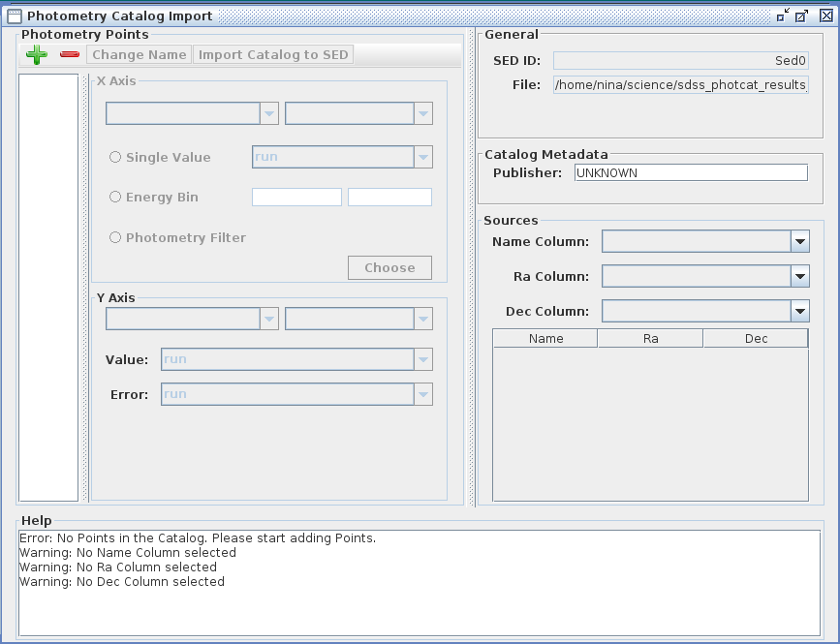This screenshot has height=644, width=840.
Task: Open the X Axis second dropdown
Action: (358, 113)
